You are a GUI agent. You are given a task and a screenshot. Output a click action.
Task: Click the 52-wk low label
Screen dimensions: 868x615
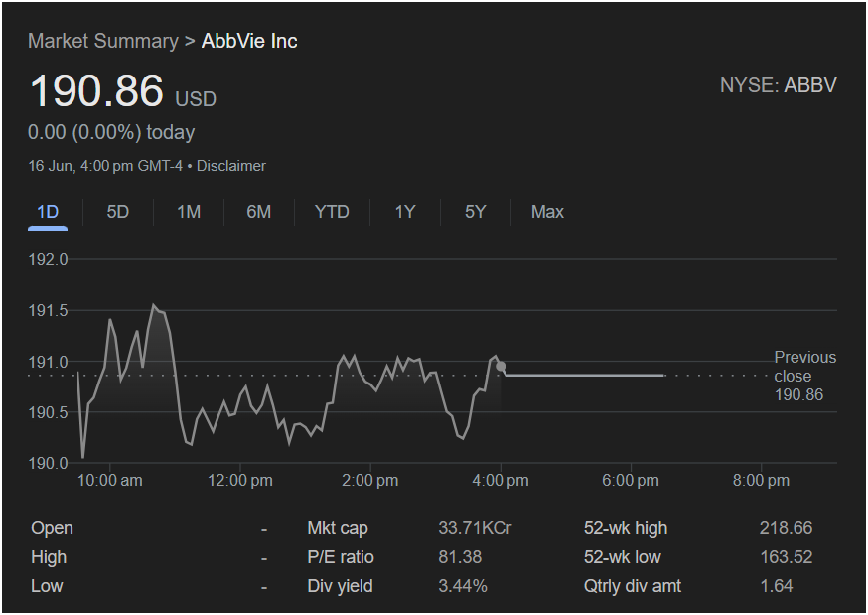pyautogui.click(x=623, y=557)
